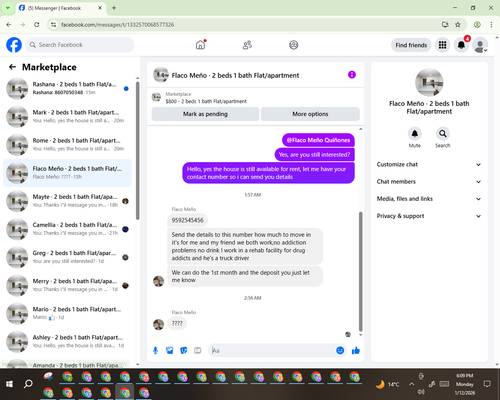Go back in browser history
Screen dimensions: 500x400
click(9, 25)
